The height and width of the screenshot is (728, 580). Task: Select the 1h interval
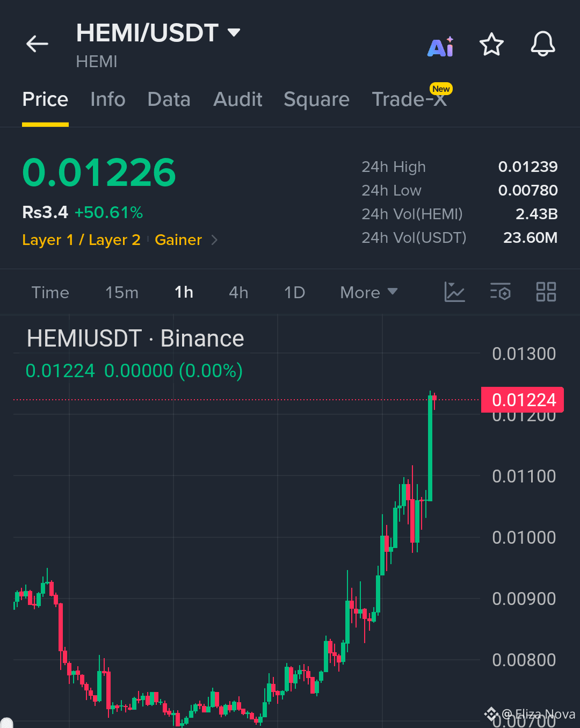tap(184, 292)
